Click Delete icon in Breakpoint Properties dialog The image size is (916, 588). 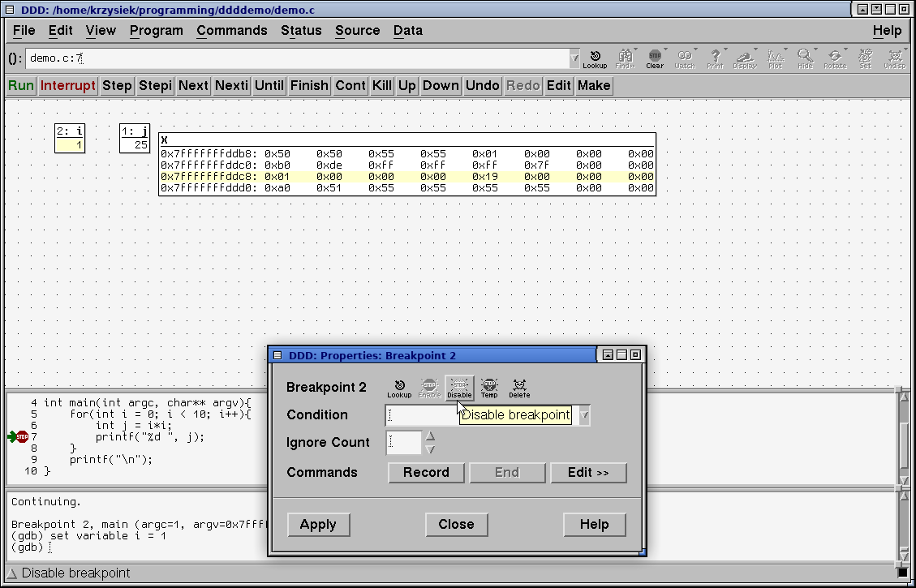(518, 388)
